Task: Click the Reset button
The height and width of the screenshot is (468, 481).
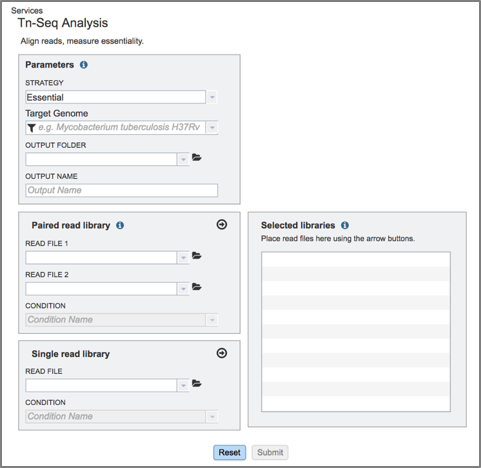Action: click(230, 452)
